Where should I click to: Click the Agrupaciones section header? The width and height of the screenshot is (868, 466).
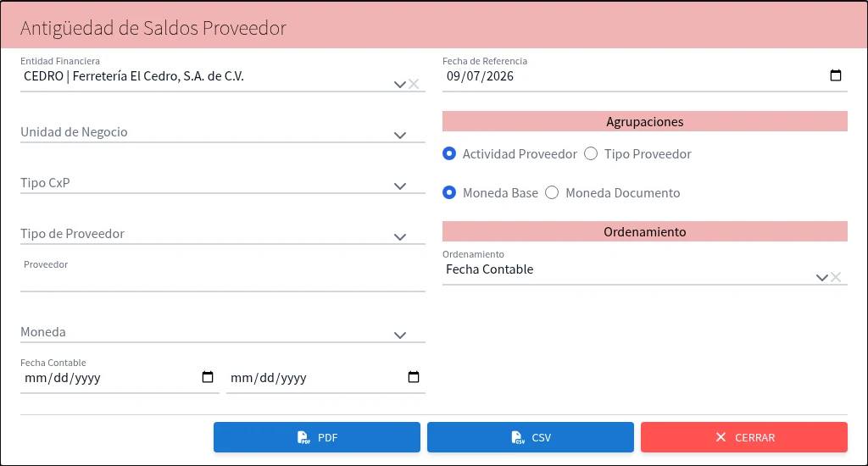pyautogui.click(x=645, y=122)
